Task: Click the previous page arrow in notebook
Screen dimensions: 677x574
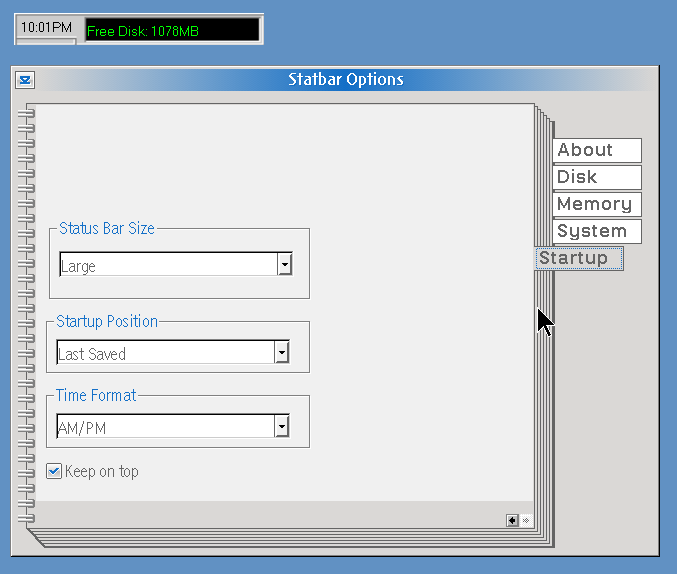Action: coord(512,520)
